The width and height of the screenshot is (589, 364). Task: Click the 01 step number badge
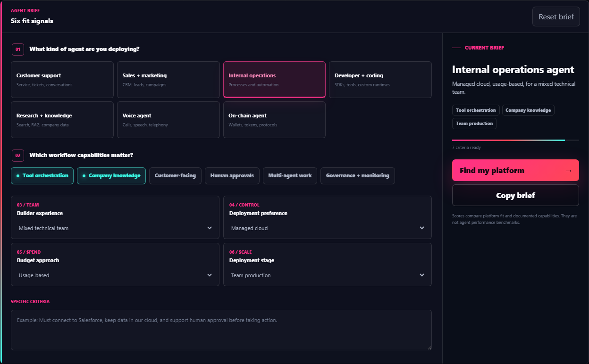[x=18, y=49]
